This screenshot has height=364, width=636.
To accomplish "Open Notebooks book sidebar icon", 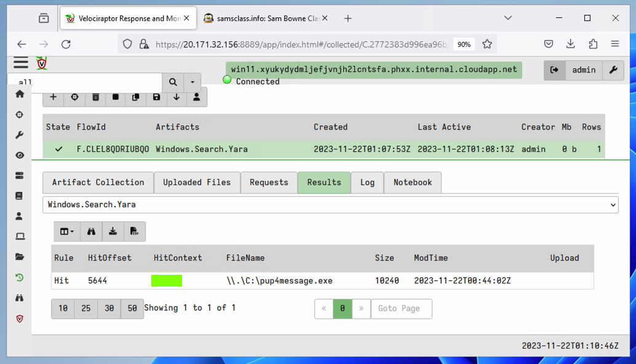I will [20, 196].
